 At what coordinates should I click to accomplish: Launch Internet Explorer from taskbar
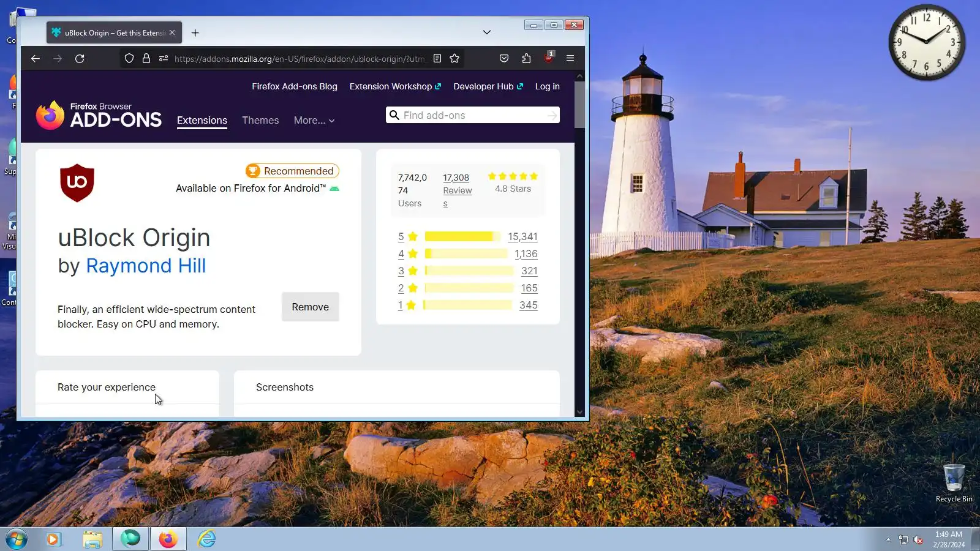206,539
